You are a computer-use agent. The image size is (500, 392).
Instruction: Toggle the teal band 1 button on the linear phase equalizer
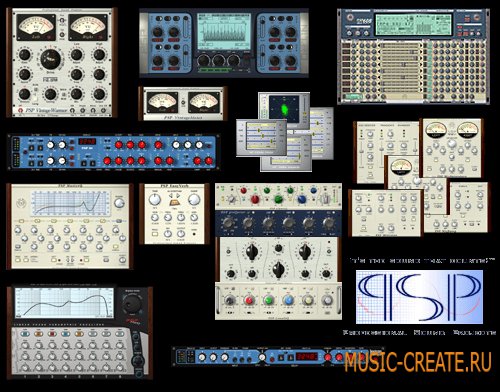[25, 334]
